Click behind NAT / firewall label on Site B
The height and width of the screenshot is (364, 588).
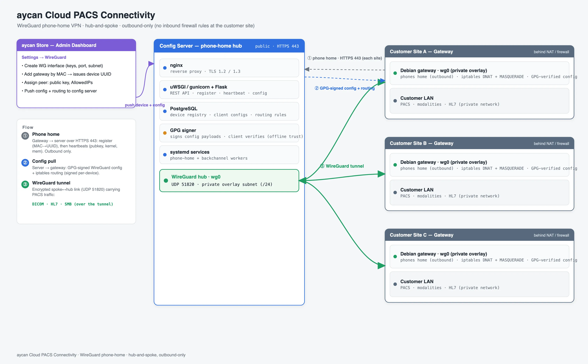tap(551, 143)
